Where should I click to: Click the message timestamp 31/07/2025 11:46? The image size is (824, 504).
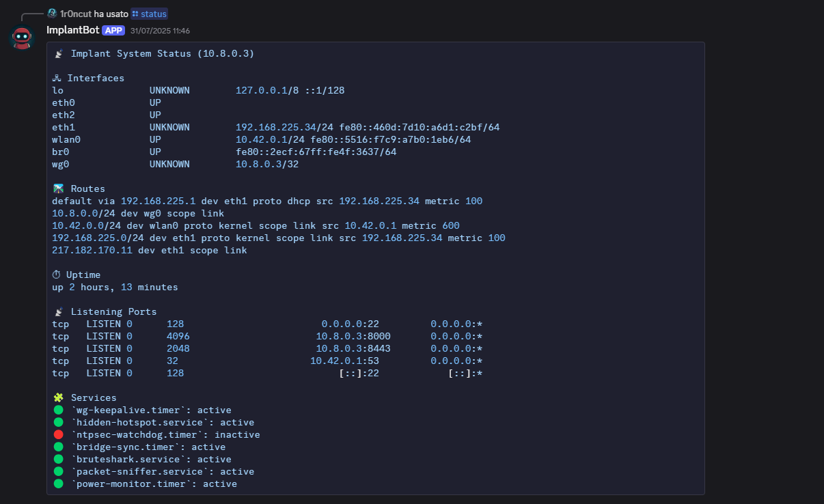(160, 31)
